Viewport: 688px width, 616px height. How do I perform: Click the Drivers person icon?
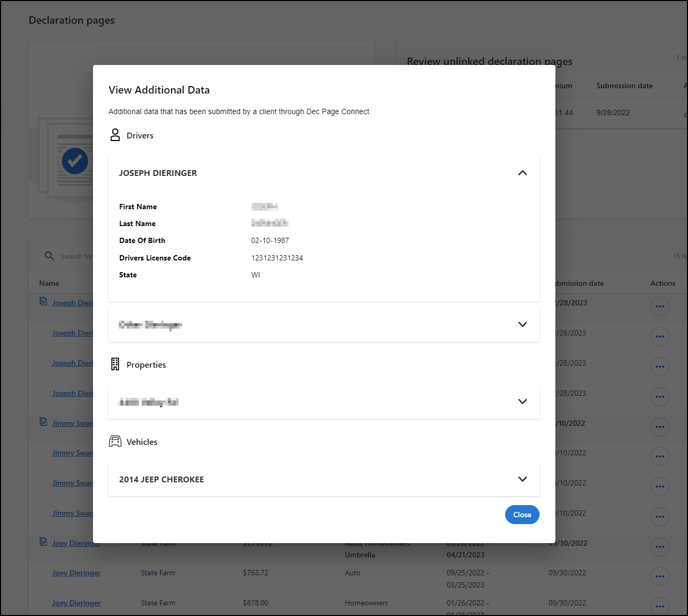115,135
